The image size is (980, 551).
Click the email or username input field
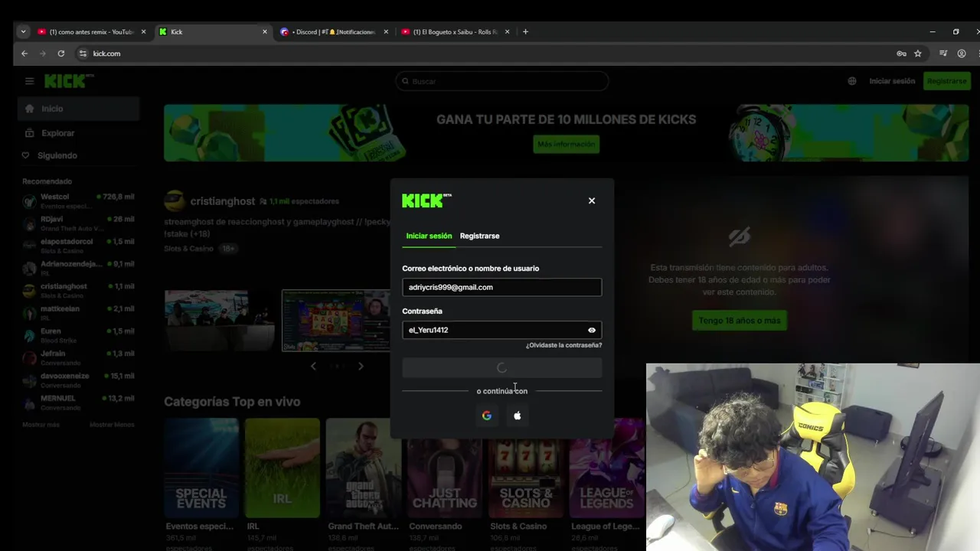501,287
